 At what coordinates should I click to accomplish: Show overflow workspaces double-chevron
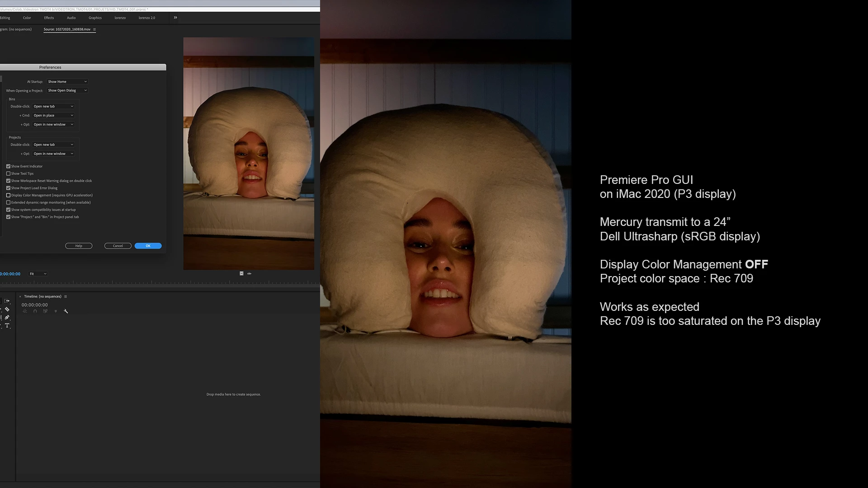tap(175, 18)
